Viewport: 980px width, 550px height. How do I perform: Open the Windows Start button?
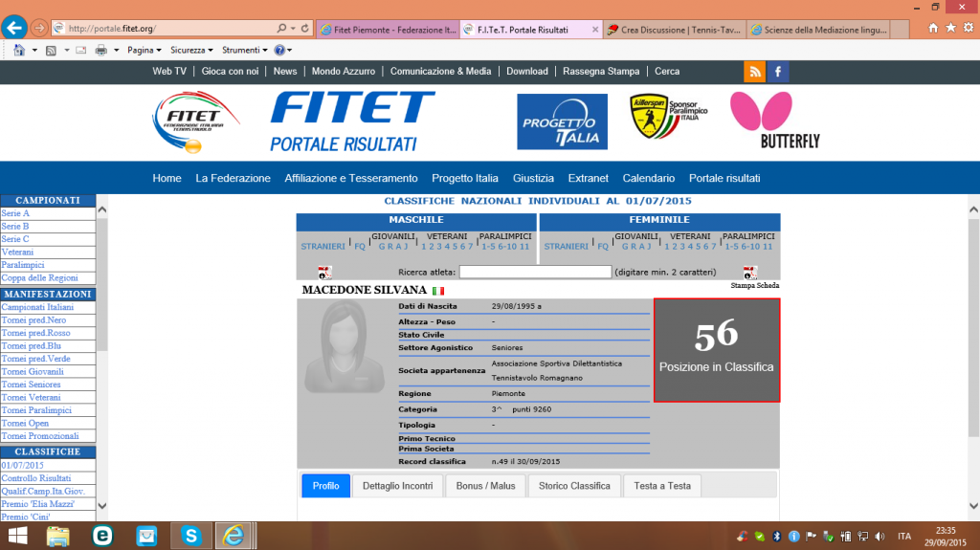pyautogui.click(x=17, y=536)
